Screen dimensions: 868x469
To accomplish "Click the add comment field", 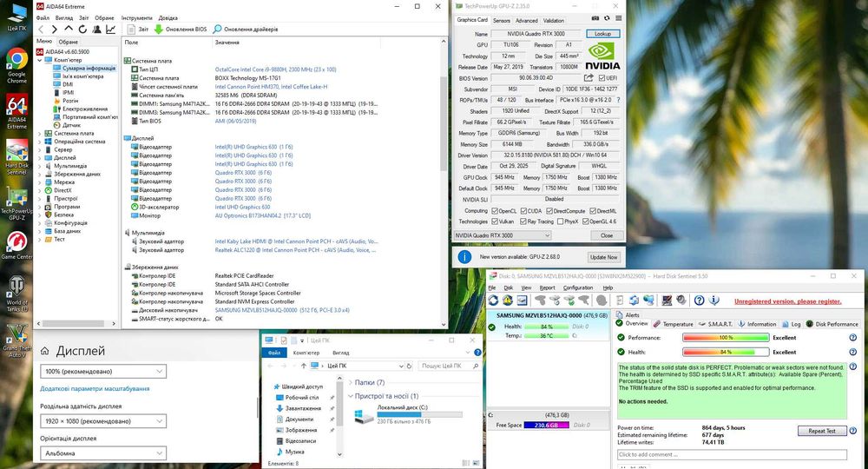I will coord(732,454).
